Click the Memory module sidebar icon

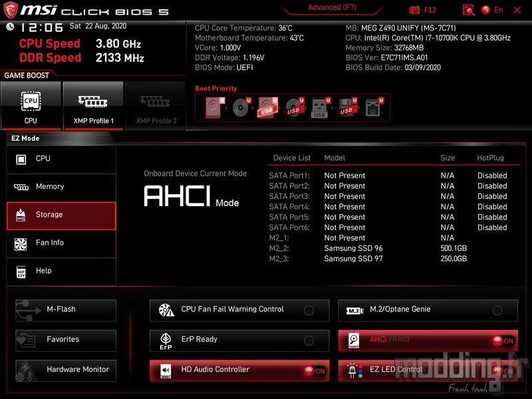tap(21, 187)
